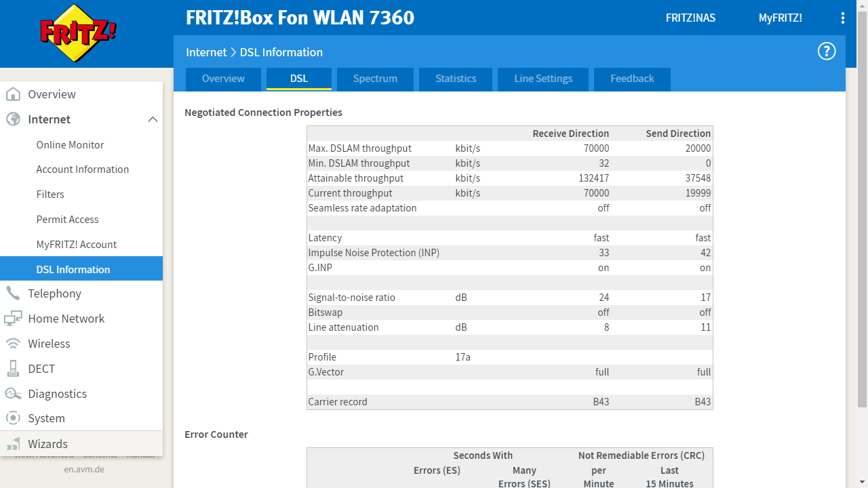This screenshot has height=488, width=868.
Task: Collapse the Internet menu chevron
Action: click(x=153, y=119)
